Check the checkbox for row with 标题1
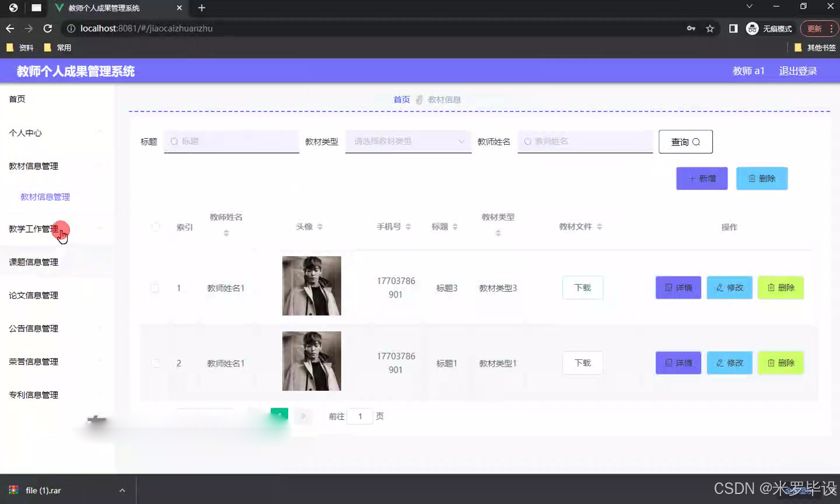The image size is (840, 504). pos(156,362)
